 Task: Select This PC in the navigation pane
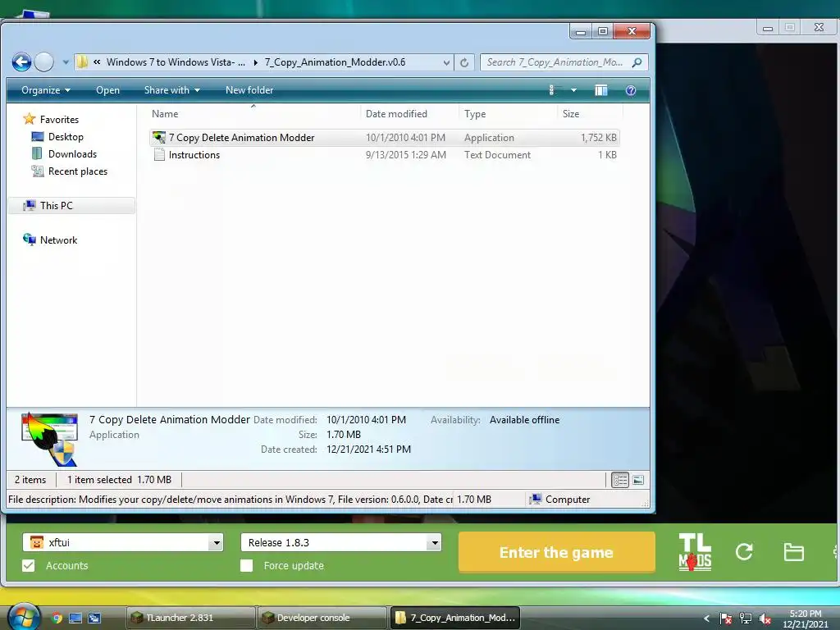tap(71, 206)
